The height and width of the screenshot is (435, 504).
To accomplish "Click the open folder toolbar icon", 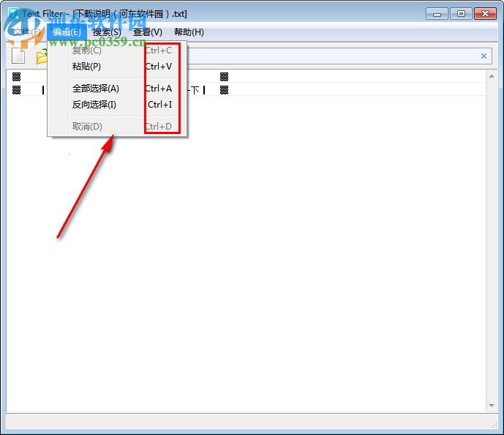I will pyautogui.click(x=42, y=56).
